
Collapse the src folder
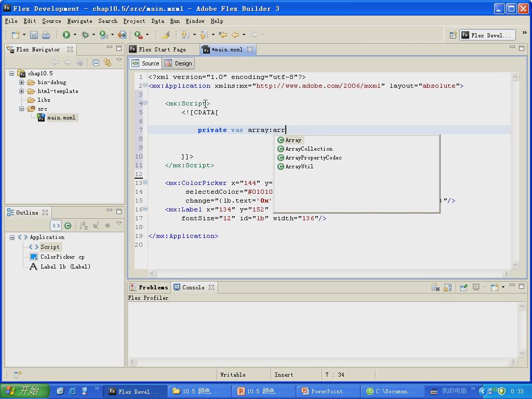[21, 109]
